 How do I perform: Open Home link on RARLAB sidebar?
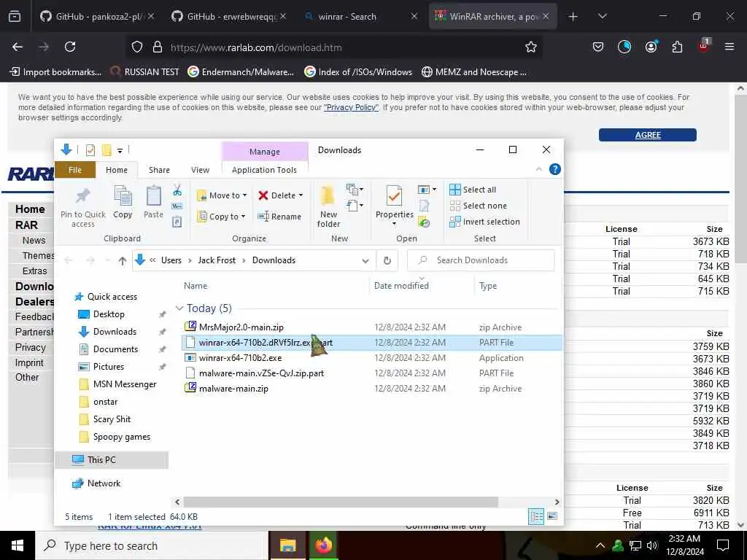coord(30,209)
